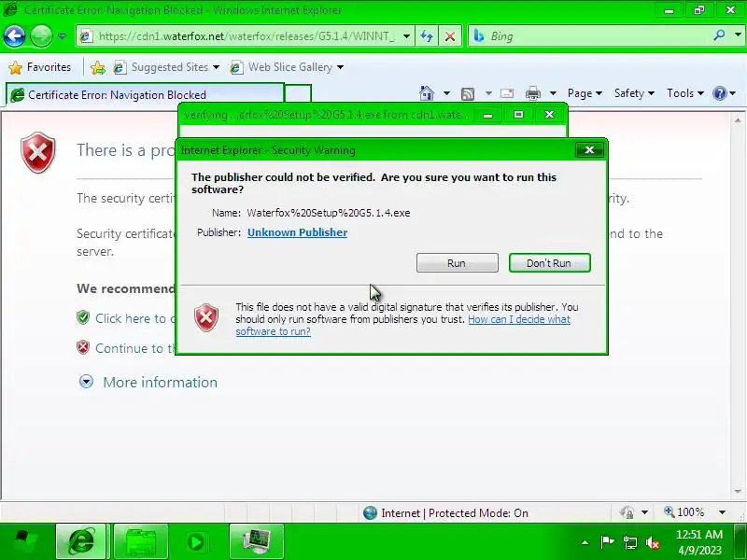
Task: Open the Favorites star button
Action: tap(40, 67)
